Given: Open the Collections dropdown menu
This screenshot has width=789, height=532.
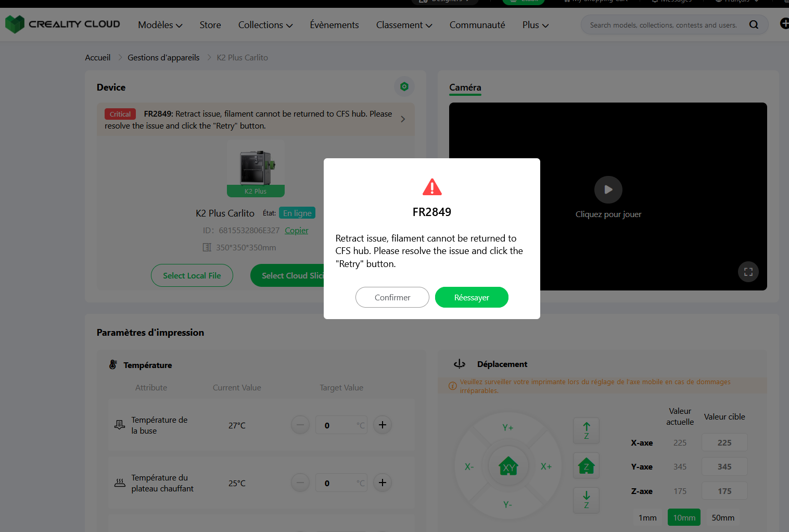Looking at the screenshot, I should tap(265, 24).
